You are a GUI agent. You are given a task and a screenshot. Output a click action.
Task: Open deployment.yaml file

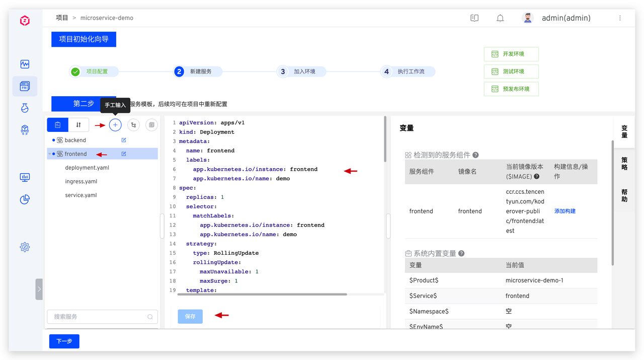(x=87, y=168)
